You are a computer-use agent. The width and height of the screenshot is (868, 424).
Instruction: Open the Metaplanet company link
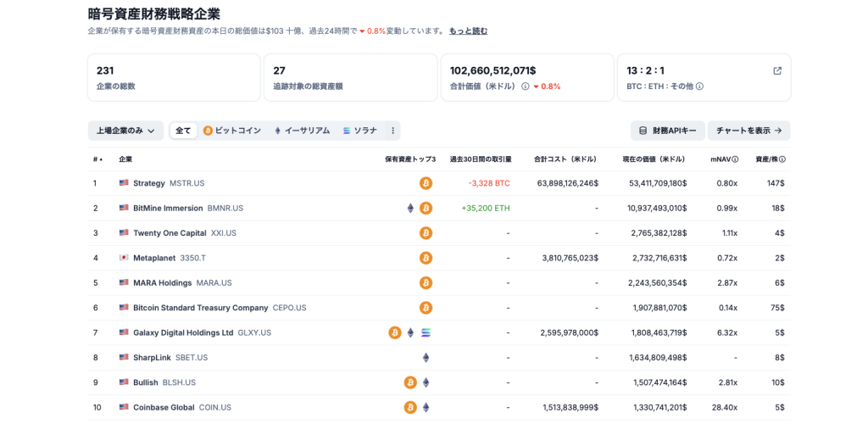tap(154, 258)
